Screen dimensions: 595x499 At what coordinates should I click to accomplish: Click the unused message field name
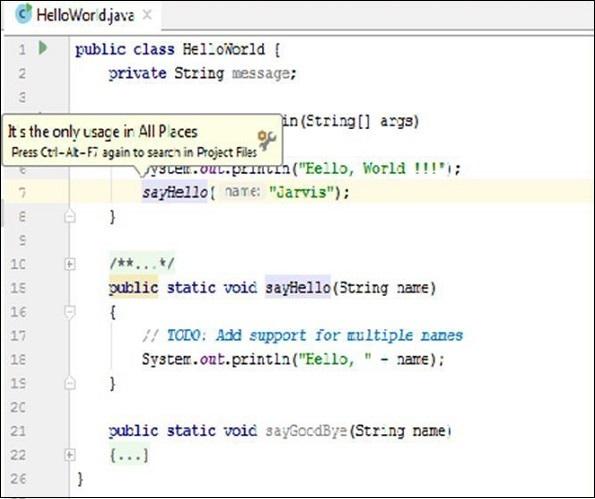pos(261,73)
